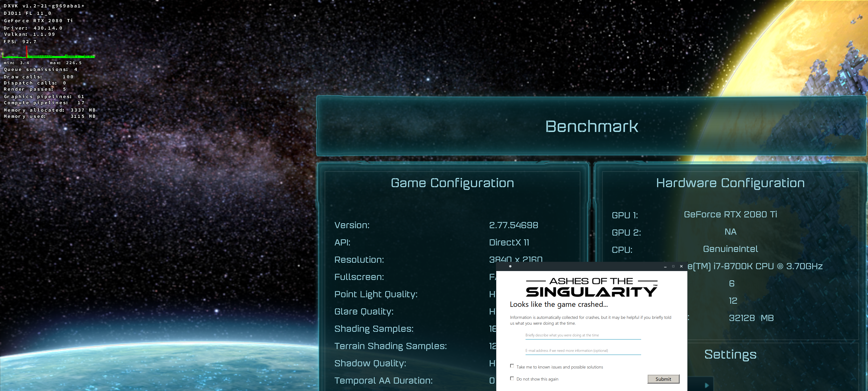
Task: Click the 'DXVK v1.2-21-g969aba1+' overlay line
Action: (44, 6)
